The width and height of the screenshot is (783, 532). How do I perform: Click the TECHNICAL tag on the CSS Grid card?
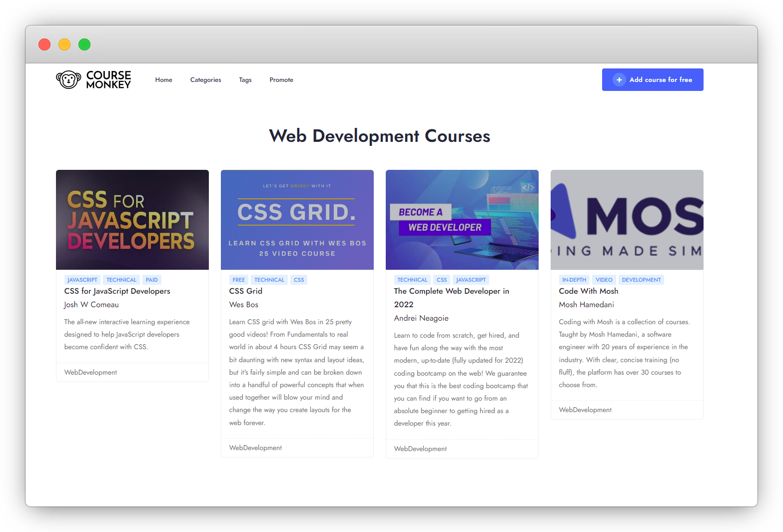pyautogui.click(x=269, y=280)
